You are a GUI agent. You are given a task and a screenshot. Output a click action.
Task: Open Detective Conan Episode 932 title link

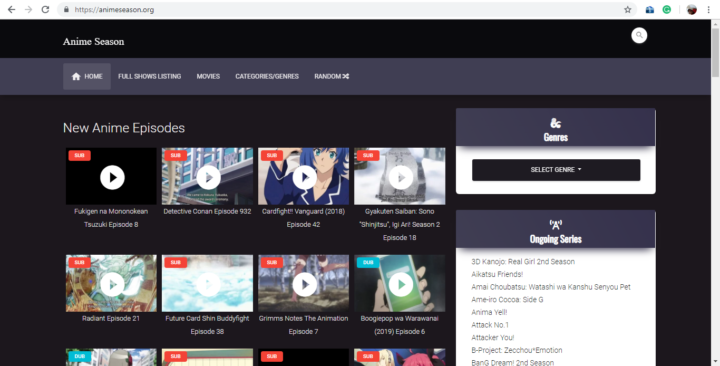click(207, 211)
